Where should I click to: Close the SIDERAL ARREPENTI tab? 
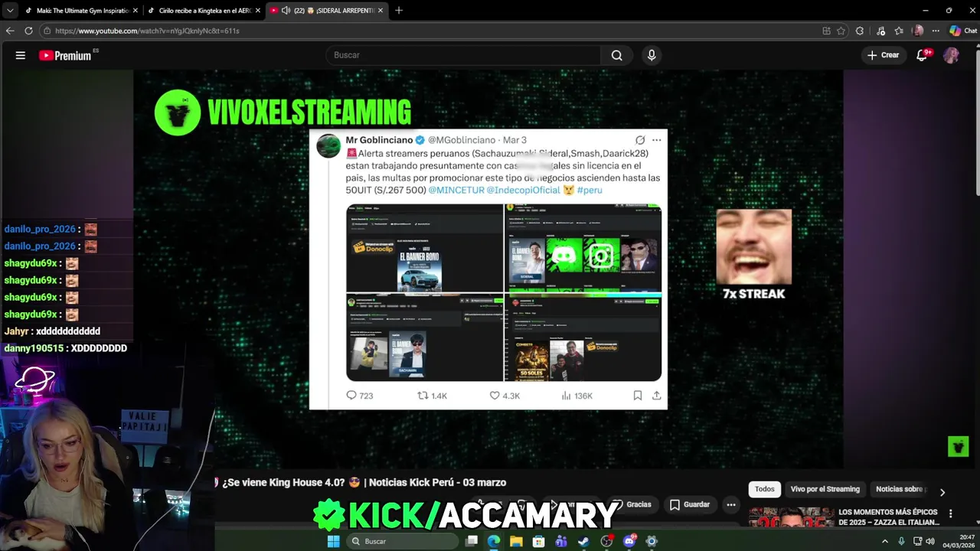tap(381, 11)
